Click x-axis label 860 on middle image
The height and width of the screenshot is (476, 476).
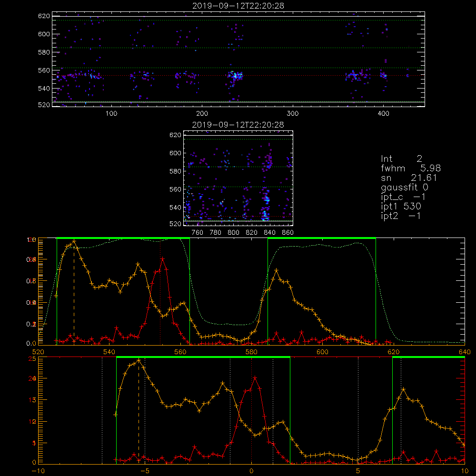pos(288,233)
